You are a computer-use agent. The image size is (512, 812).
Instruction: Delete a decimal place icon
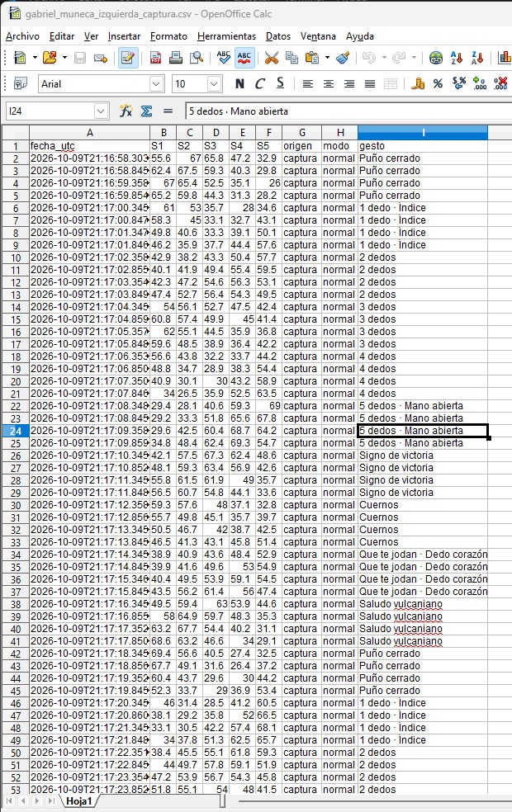coord(500,83)
